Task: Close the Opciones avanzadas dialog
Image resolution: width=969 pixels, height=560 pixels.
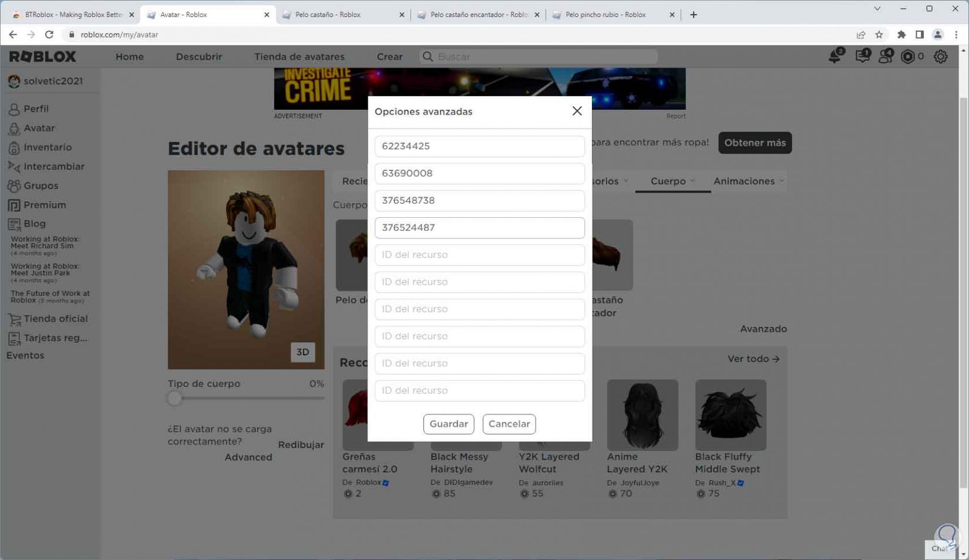Action: [577, 111]
